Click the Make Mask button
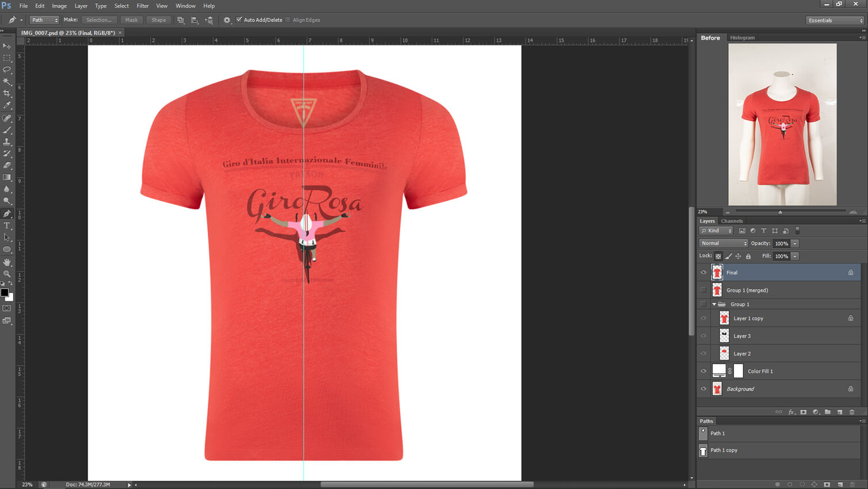This screenshot has height=489, width=868. coord(132,20)
